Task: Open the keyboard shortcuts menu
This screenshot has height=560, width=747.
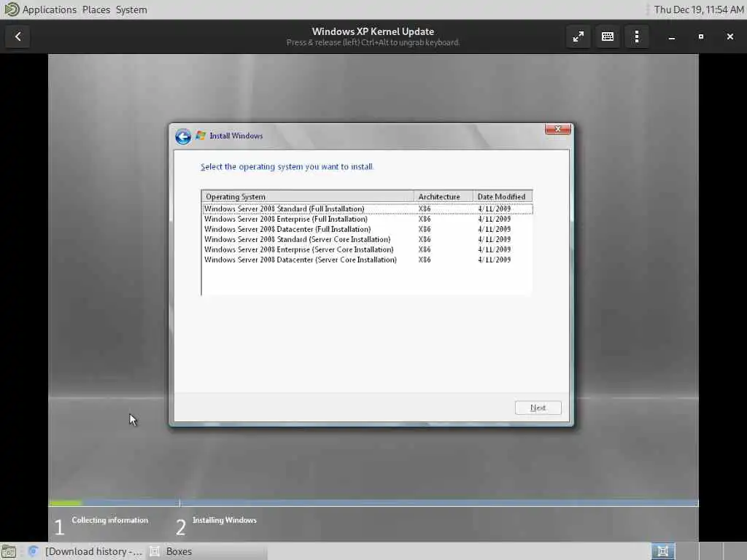Action: coord(608,36)
